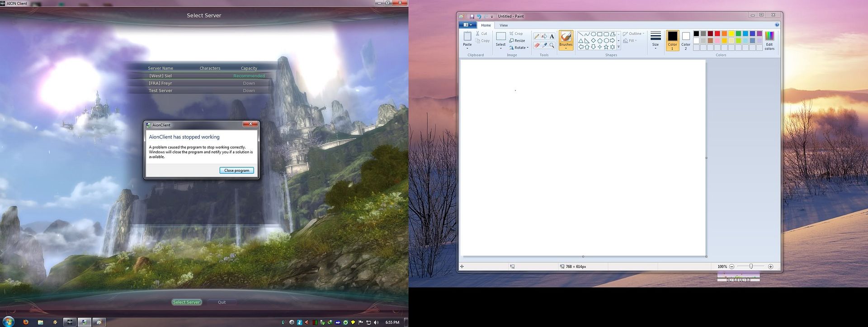Click Close program in AionClient error dialog
Viewport: 868px width, 327px height.
pos(237,171)
